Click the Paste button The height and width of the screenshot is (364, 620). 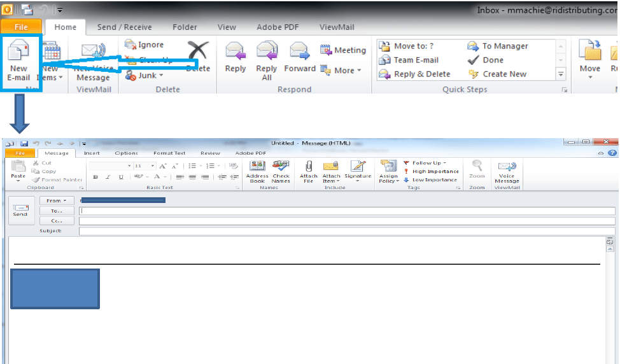18,172
